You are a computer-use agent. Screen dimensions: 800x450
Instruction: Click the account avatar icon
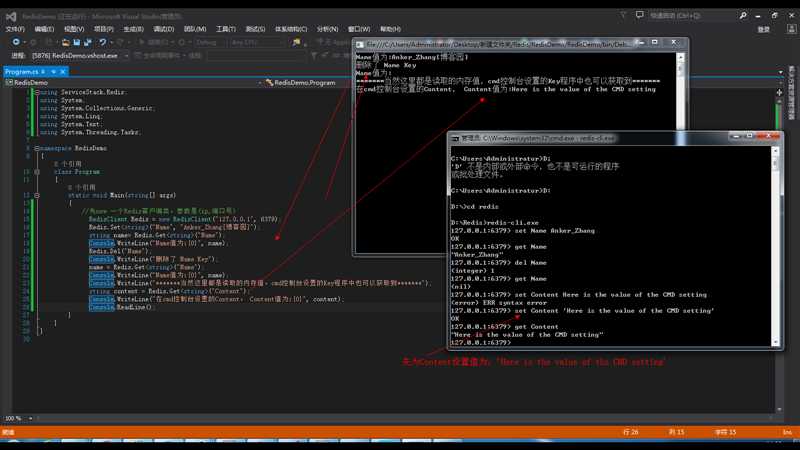click(x=792, y=30)
